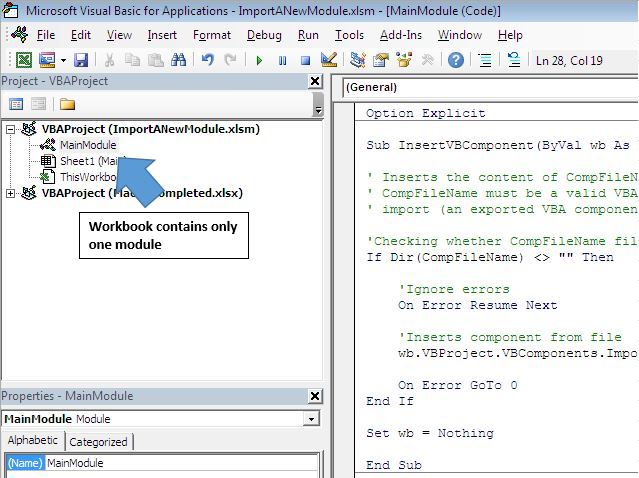
Task: Click the Paste clipboard icon
Action: (156, 60)
